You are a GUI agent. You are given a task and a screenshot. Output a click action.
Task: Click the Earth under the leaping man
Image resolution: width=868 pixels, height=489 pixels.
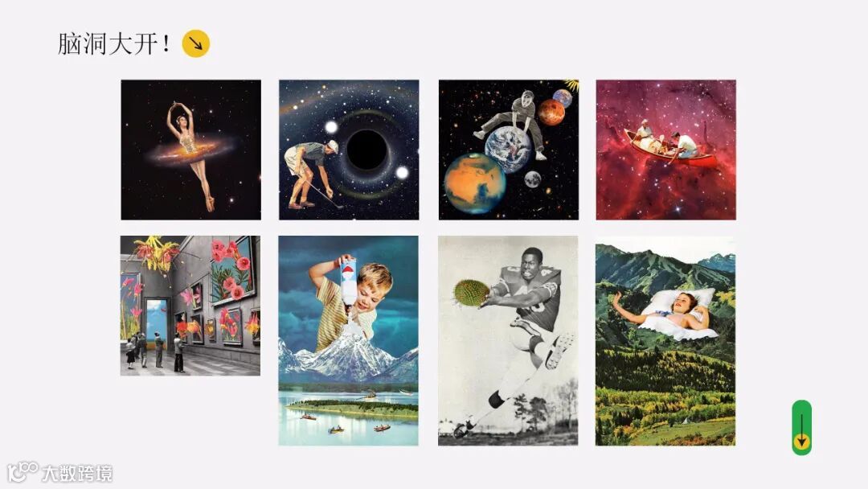[x=508, y=150]
